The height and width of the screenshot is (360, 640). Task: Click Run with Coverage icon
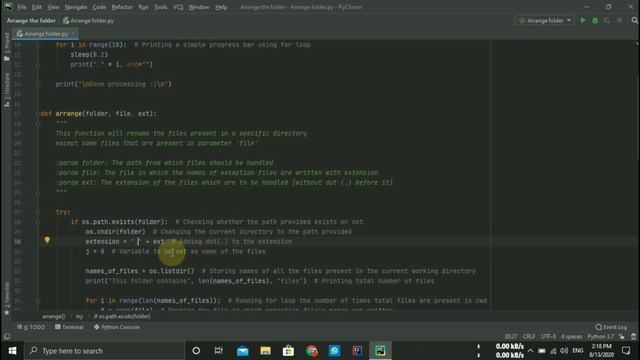[x=607, y=20]
